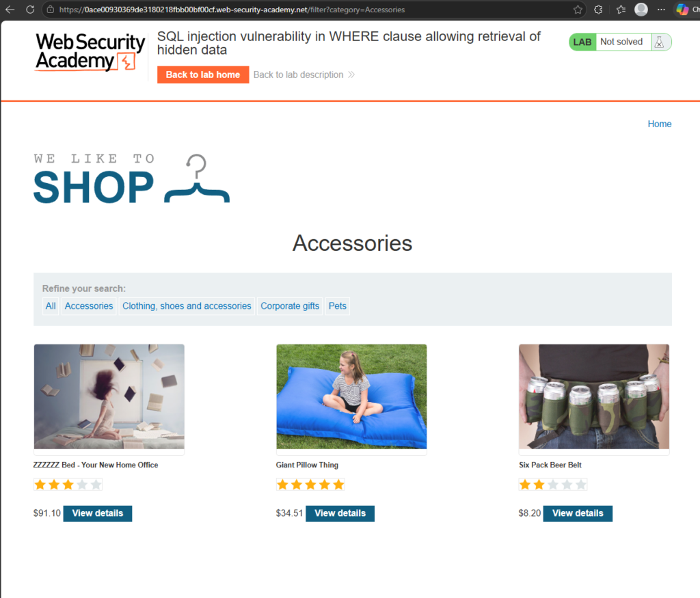
Task: Open the favorites list icon
Action: point(621,10)
